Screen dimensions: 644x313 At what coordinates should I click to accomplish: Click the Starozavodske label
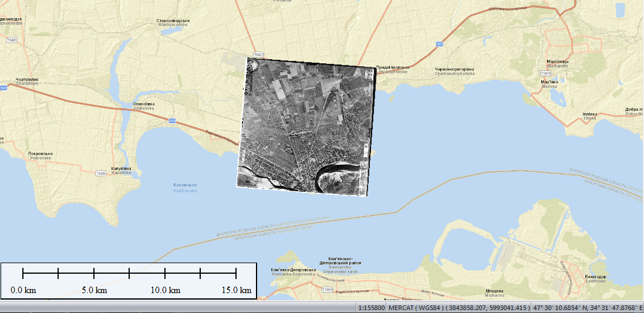coord(172,22)
